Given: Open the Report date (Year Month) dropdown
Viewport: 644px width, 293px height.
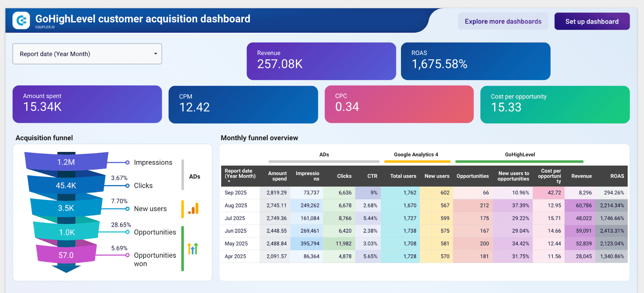Looking at the screenshot, I should [87, 54].
